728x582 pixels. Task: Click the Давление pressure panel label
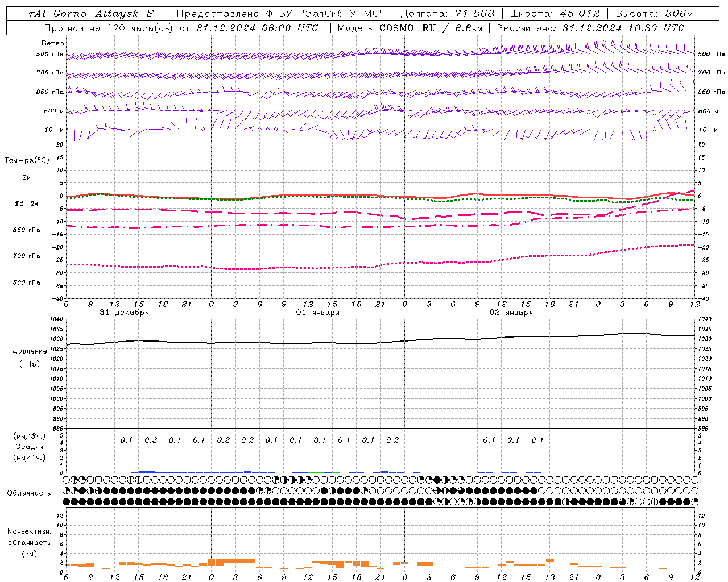[x=30, y=351]
